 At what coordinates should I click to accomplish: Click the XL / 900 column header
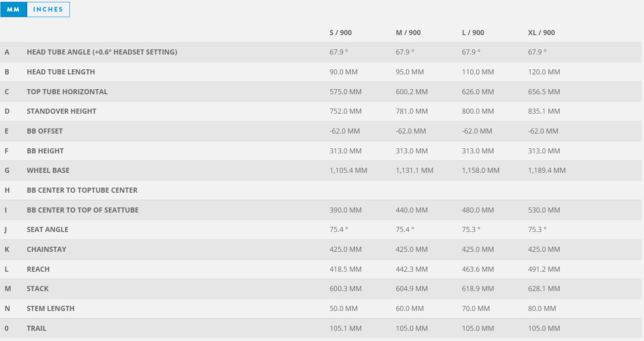(541, 33)
